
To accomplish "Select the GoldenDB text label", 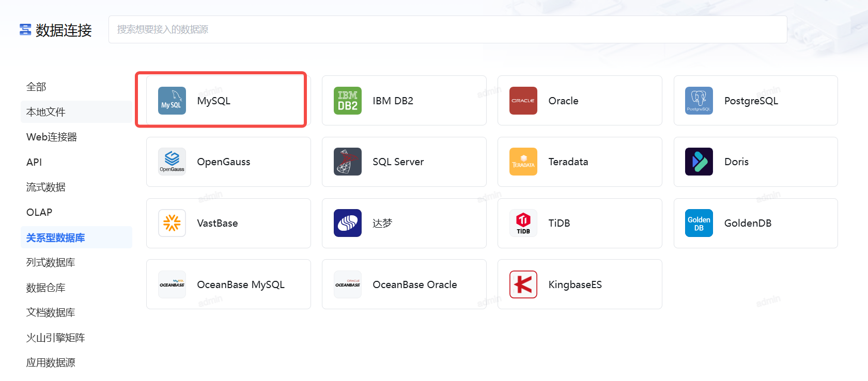I will [x=748, y=223].
